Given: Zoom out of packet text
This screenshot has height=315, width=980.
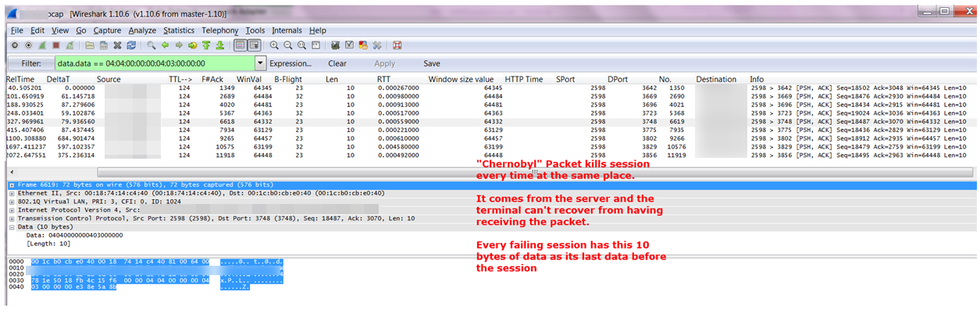Looking at the screenshot, I should click(288, 45).
